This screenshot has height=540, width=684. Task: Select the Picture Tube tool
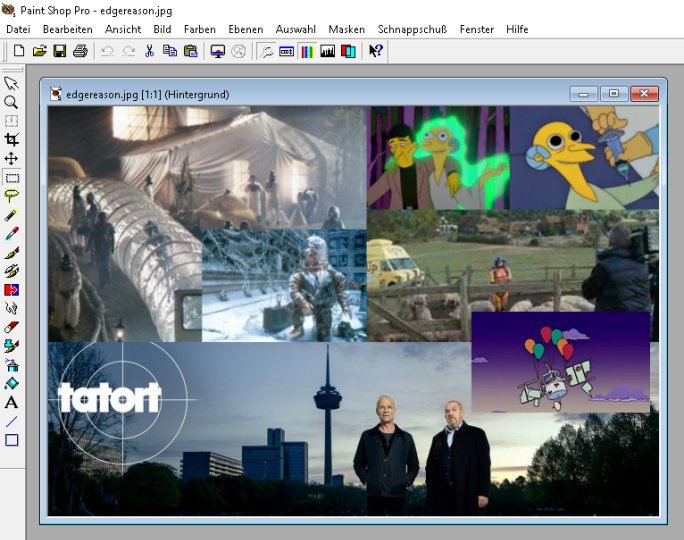click(x=11, y=346)
